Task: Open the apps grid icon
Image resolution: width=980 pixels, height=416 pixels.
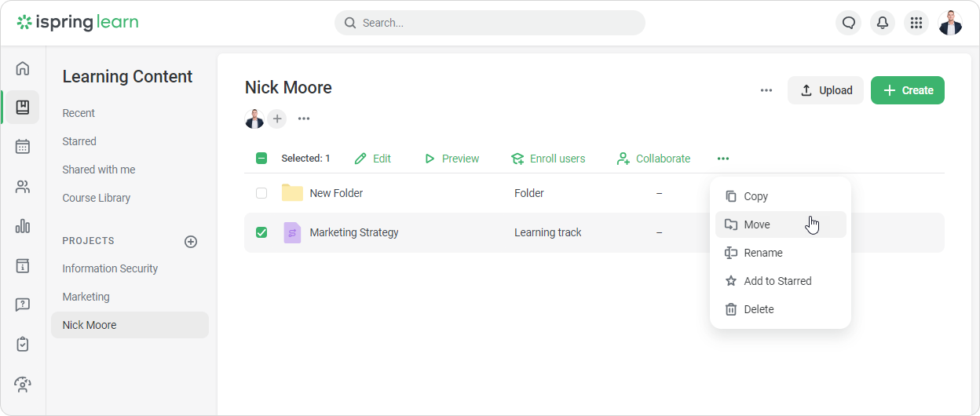Action: [916, 23]
